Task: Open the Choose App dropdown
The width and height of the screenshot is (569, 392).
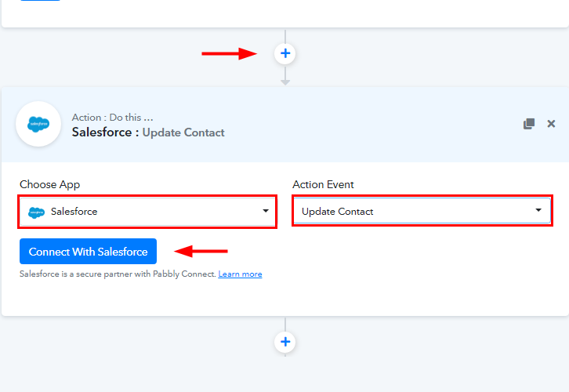Action: (147, 212)
